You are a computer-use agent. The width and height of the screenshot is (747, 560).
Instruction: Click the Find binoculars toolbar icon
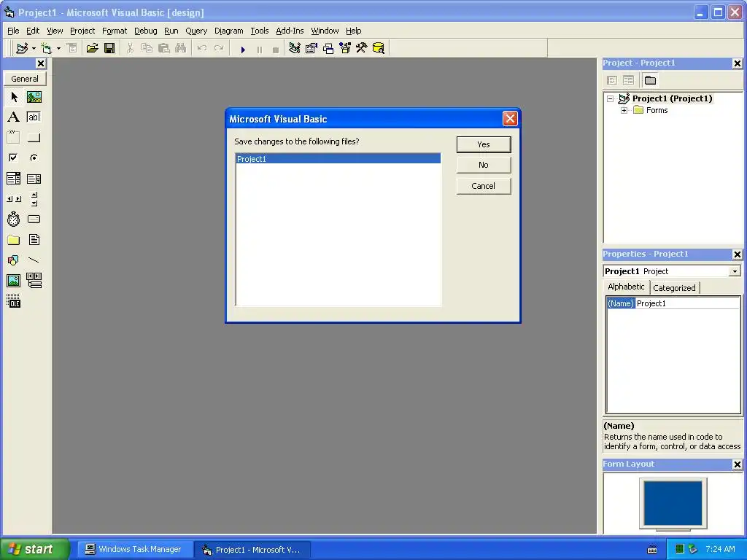pyautogui.click(x=181, y=48)
